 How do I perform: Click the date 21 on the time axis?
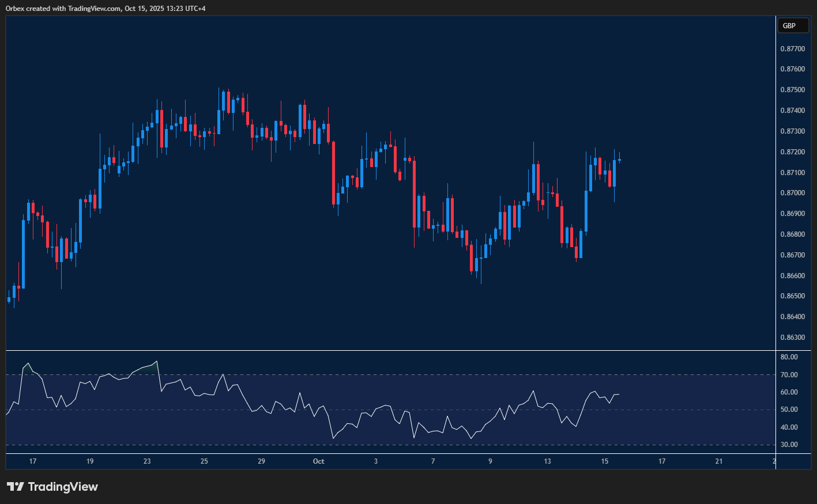click(718, 461)
